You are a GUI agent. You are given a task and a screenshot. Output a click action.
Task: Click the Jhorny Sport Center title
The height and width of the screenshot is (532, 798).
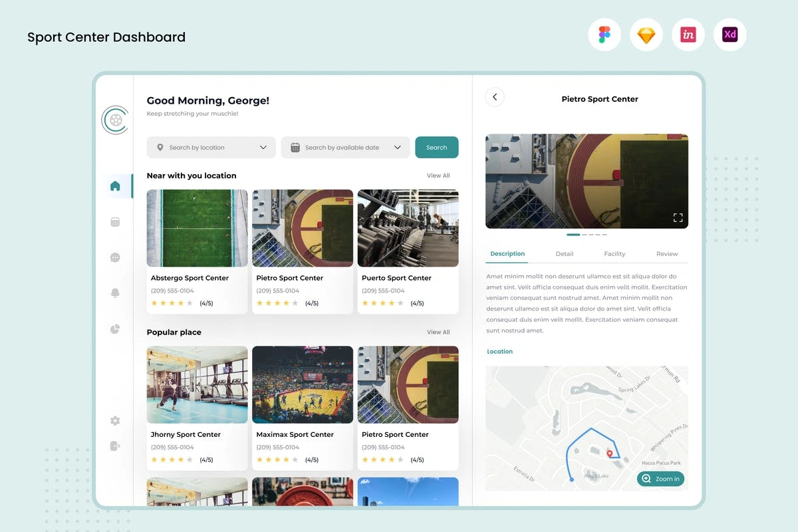186,434
